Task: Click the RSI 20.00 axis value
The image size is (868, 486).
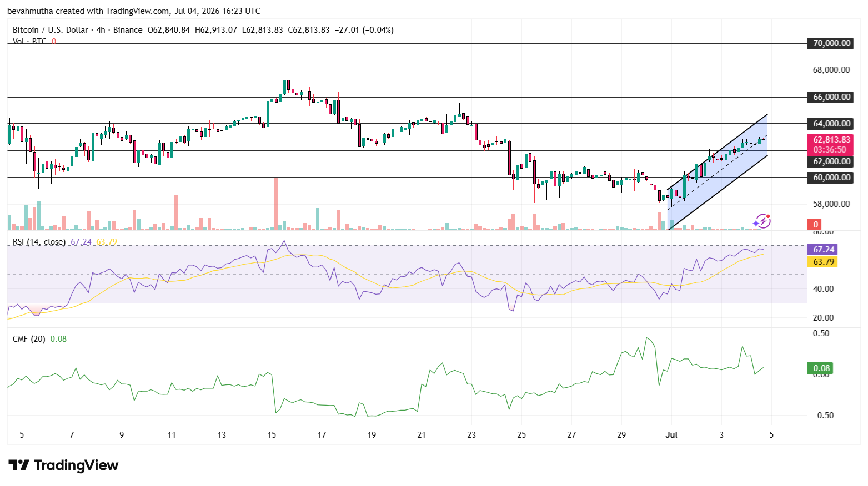Action: pos(823,318)
